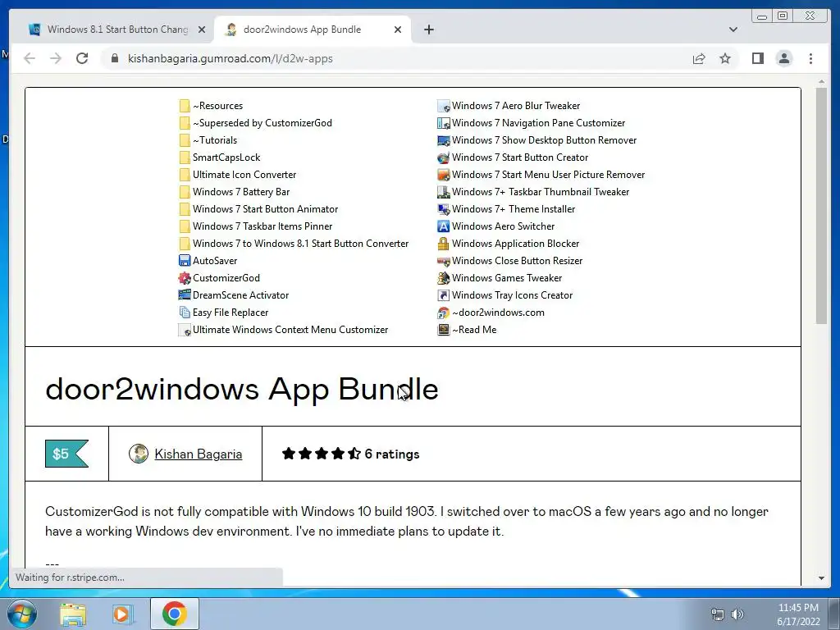Open the network tray icon
The width and height of the screenshot is (840, 630).
[x=717, y=614]
